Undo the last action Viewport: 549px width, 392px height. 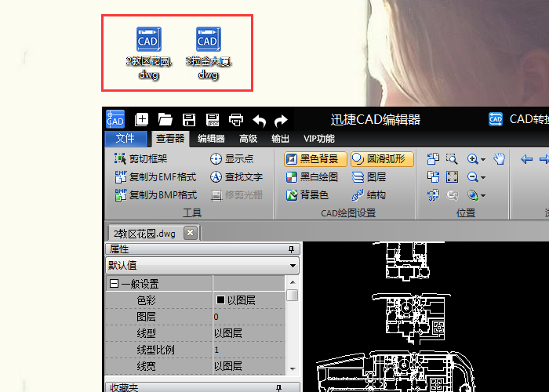pos(259,121)
